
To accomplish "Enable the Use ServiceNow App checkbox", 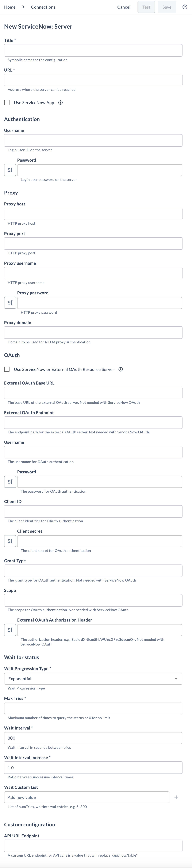I will pos(6,103).
